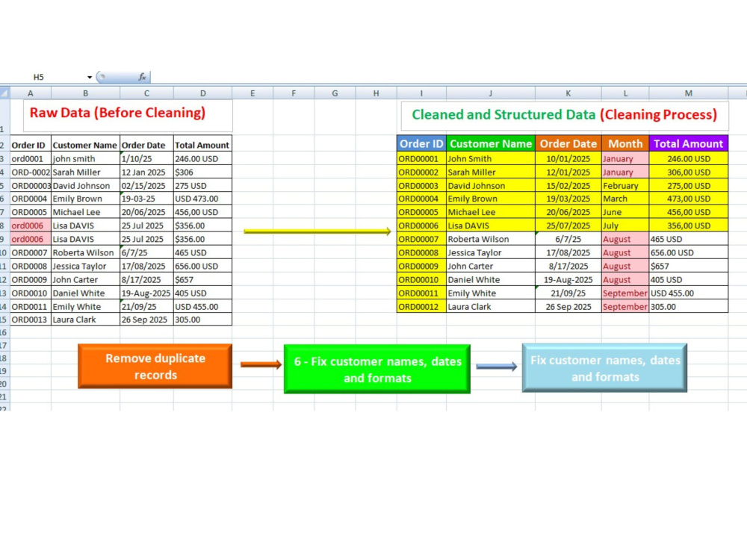Select cleaned name cell 'Roberta Wilson'

491,239
